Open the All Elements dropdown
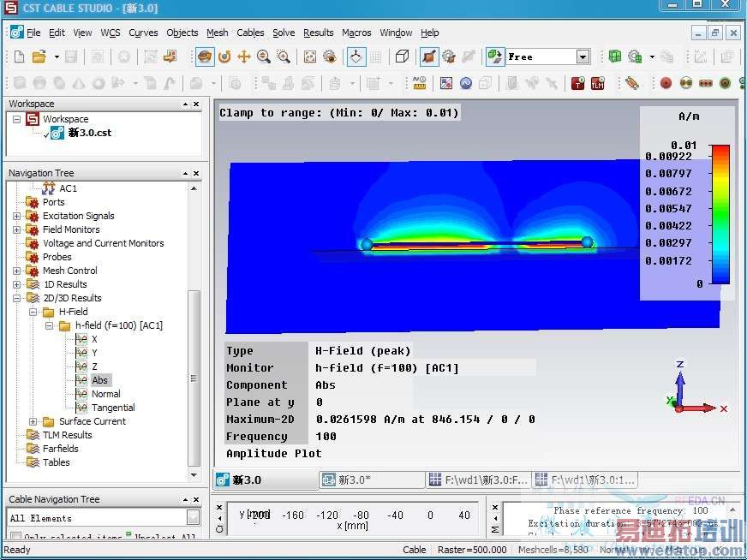The height and width of the screenshot is (560, 747). point(193,518)
